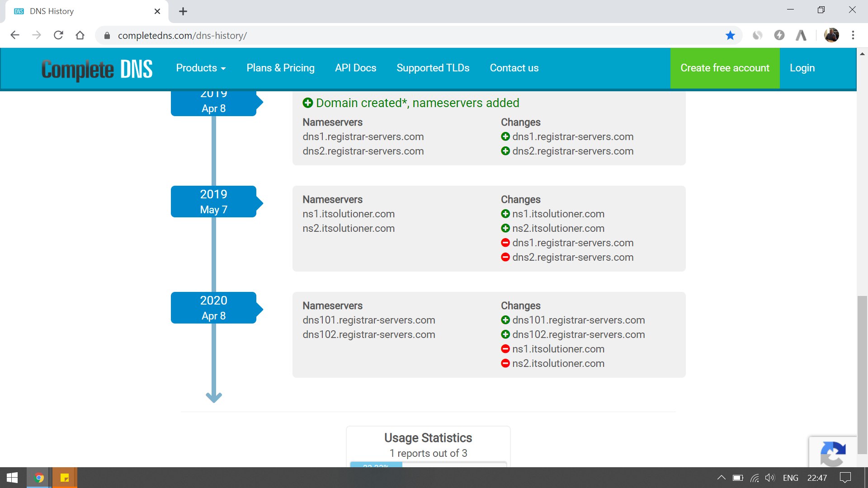Reload the DNS History page
This screenshot has width=868, height=488.
click(58, 35)
